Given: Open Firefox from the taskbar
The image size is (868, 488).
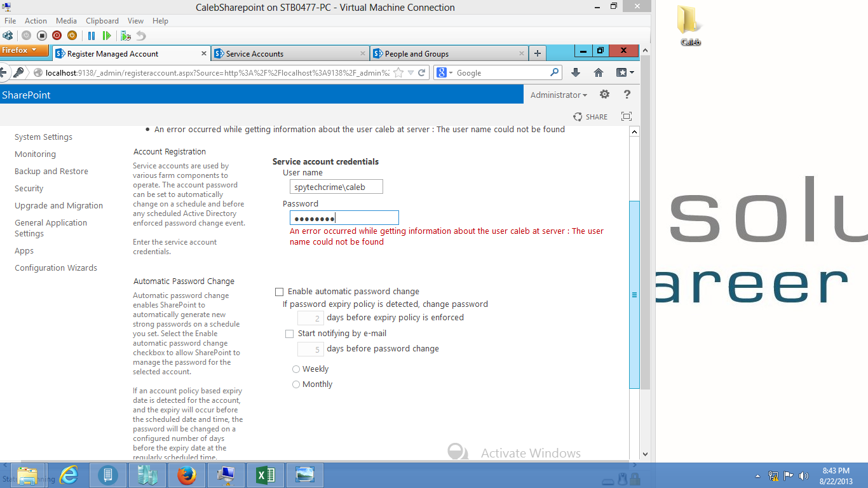Looking at the screenshot, I should point(187,475).
